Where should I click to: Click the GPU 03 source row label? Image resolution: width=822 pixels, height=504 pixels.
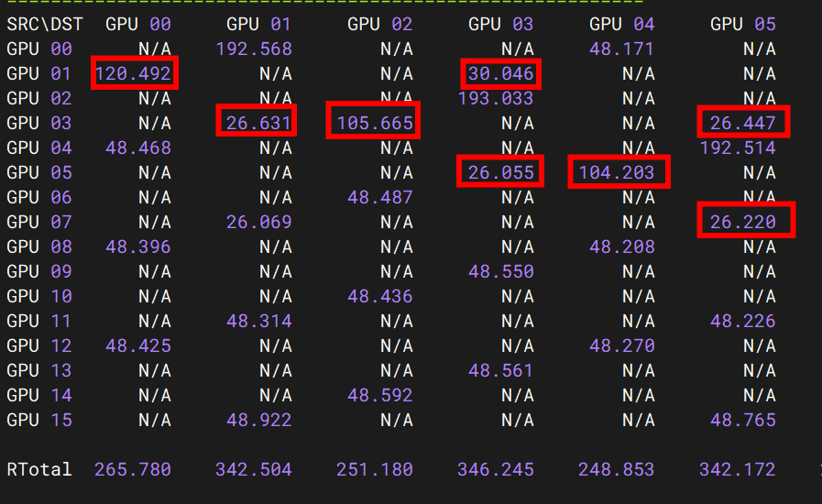[39, 123]
